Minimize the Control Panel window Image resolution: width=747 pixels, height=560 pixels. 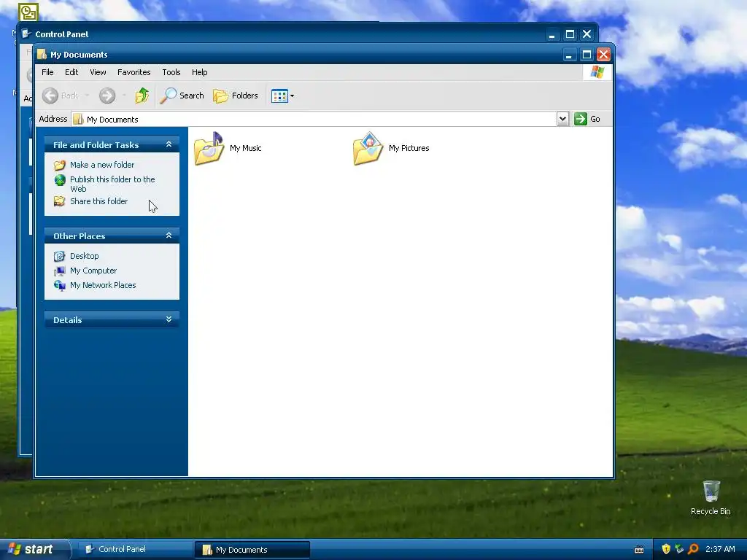pyautogui.click(x=551, y=34)
